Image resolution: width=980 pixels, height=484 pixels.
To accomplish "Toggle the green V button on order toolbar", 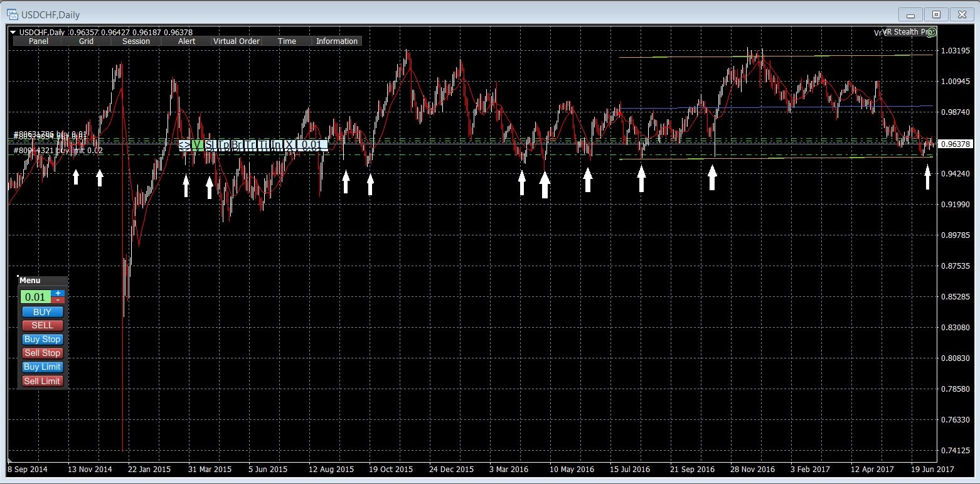I will [x=198, y=145].
